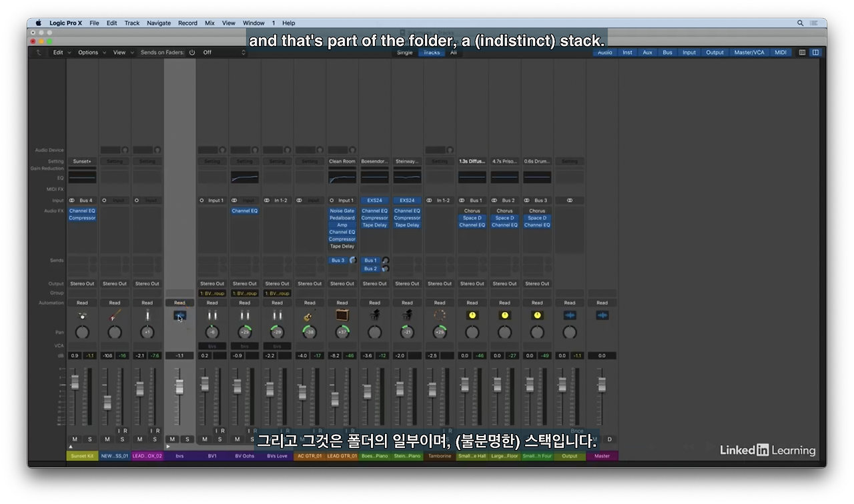Toggle the Sends on Faders power button
This screenshot has width=854, height=504.
192,53
